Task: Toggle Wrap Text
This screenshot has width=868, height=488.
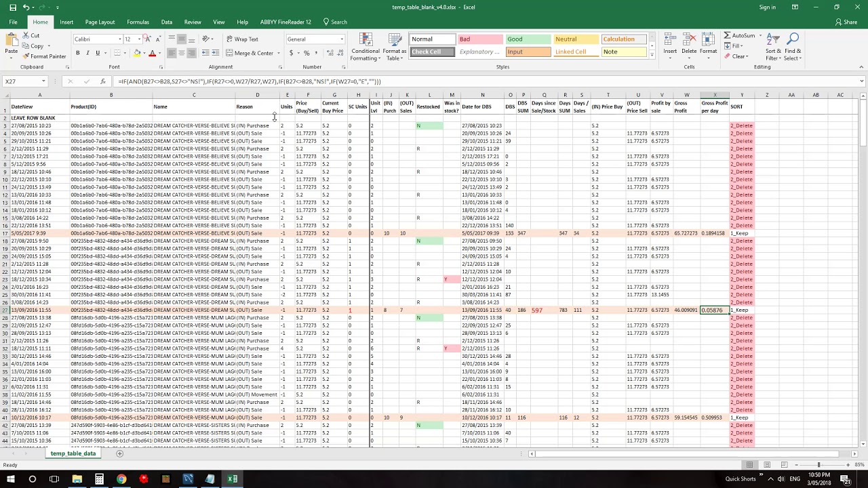Action: (242, 39)
